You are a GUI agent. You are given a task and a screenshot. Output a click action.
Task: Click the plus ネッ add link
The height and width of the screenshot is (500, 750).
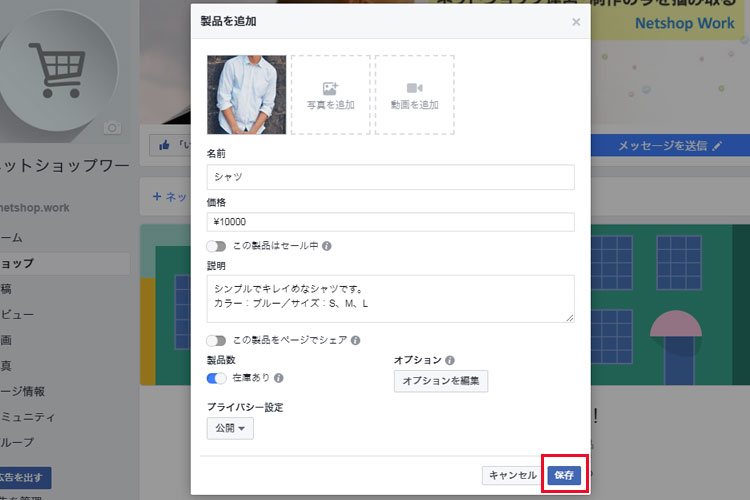170,197
